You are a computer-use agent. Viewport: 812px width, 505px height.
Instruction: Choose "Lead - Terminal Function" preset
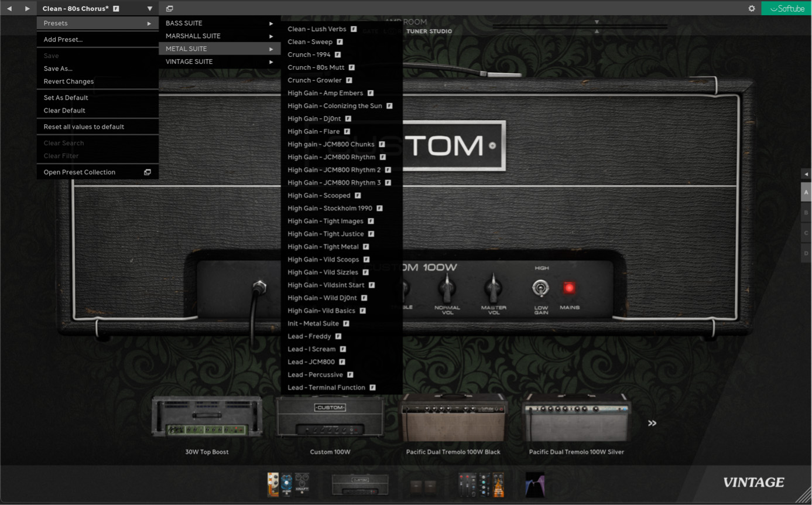[x=326, y=388]
